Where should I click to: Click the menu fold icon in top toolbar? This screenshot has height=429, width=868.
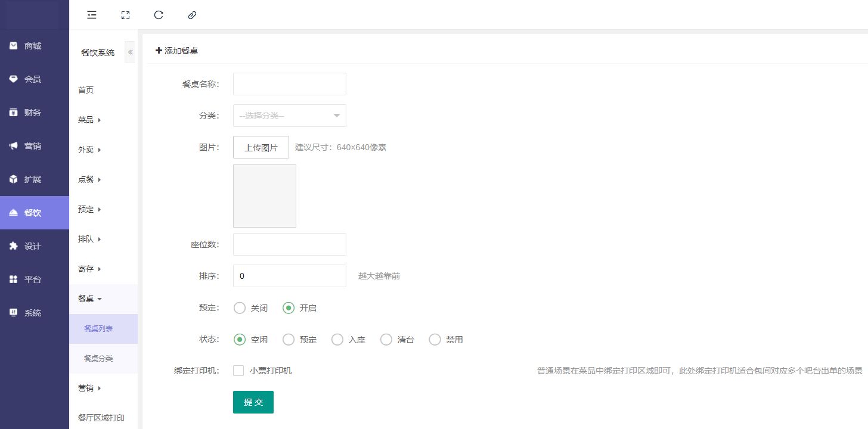pyautogui.click(x=92, y=15)
